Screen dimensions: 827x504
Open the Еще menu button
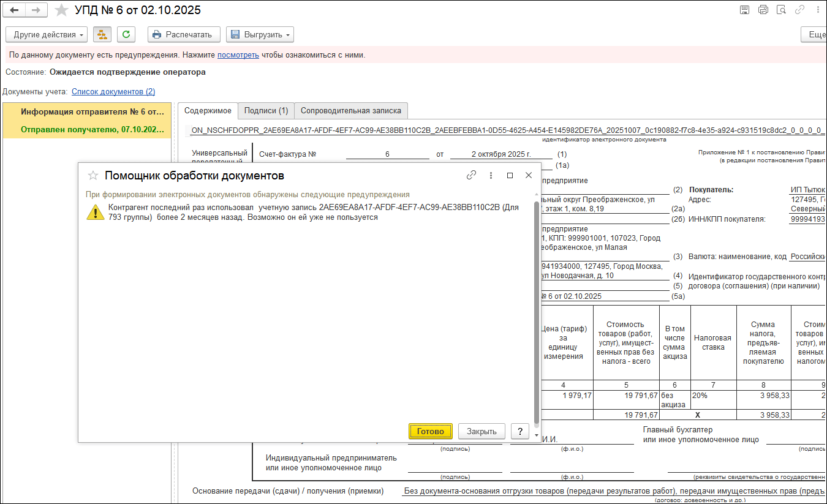point(816,35)
